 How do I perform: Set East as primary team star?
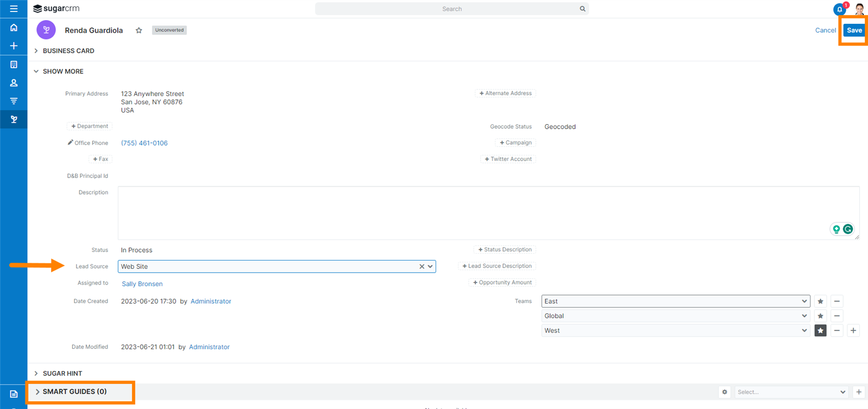tap(820, 301)
